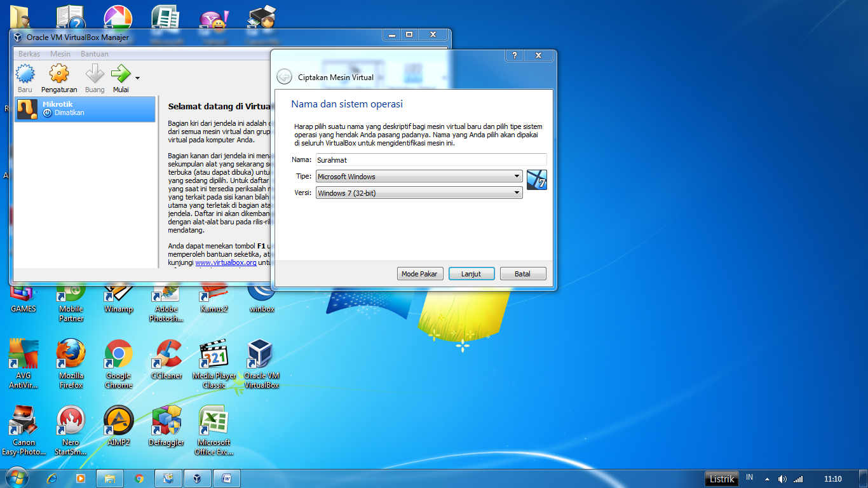Open the Mesin menu
Viewport: 868px width, 488px height.
coord(60,54)
